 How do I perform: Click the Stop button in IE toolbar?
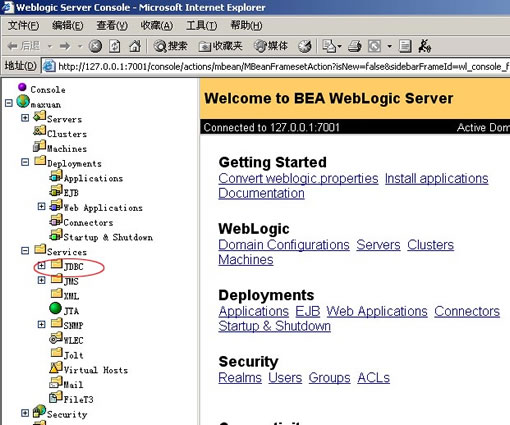coord(95,46)
